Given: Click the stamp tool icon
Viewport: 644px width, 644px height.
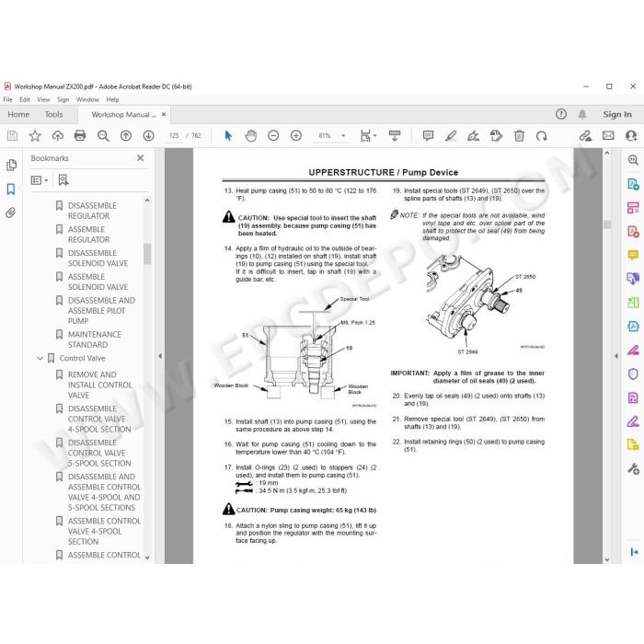Looking at the screenshot, I should [x=496, y=136].
